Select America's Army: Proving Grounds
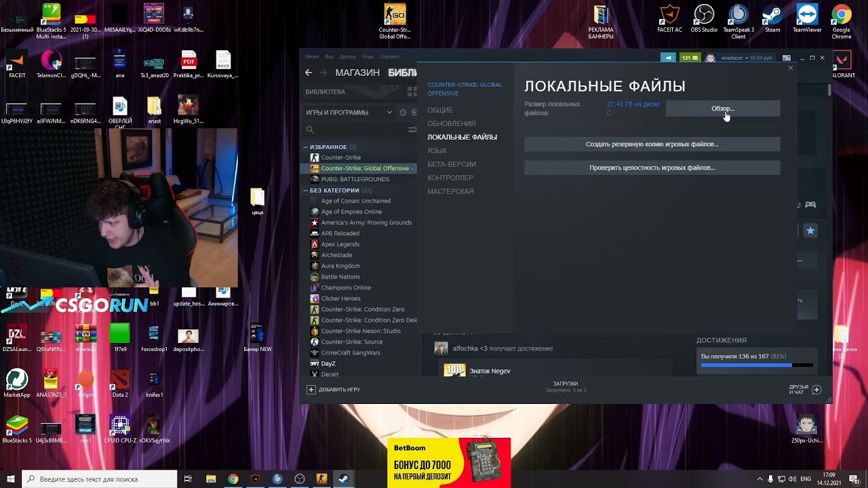 [359, 222]
